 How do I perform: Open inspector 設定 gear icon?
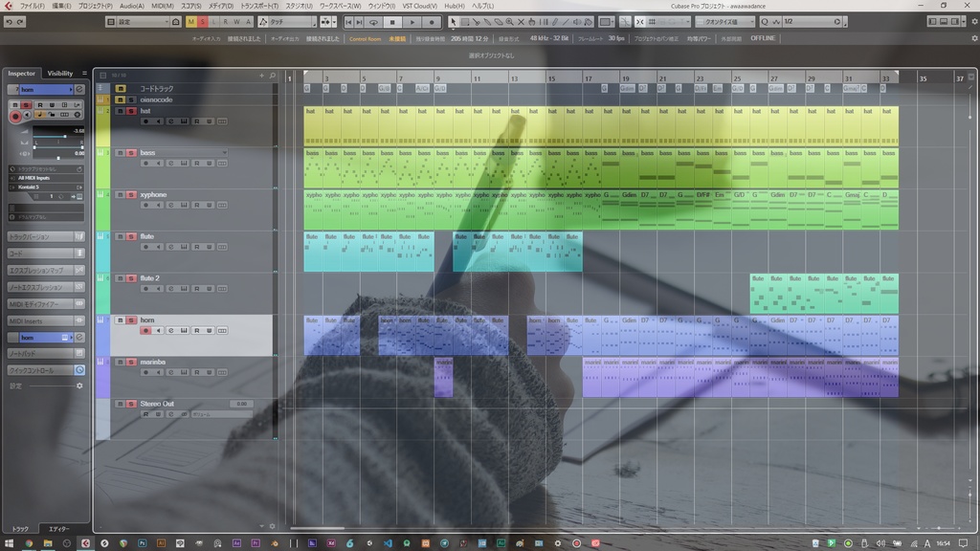(79, 386)
